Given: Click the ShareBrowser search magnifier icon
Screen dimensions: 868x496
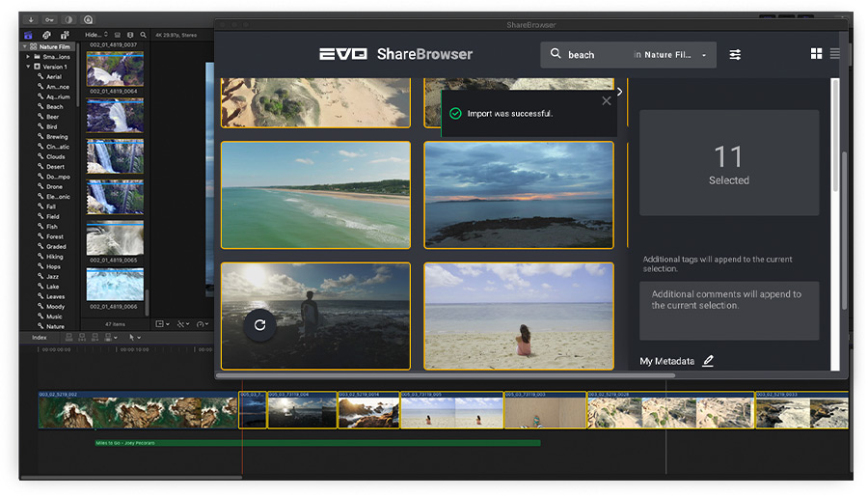Looking at the screenshot, I should 556,54.
